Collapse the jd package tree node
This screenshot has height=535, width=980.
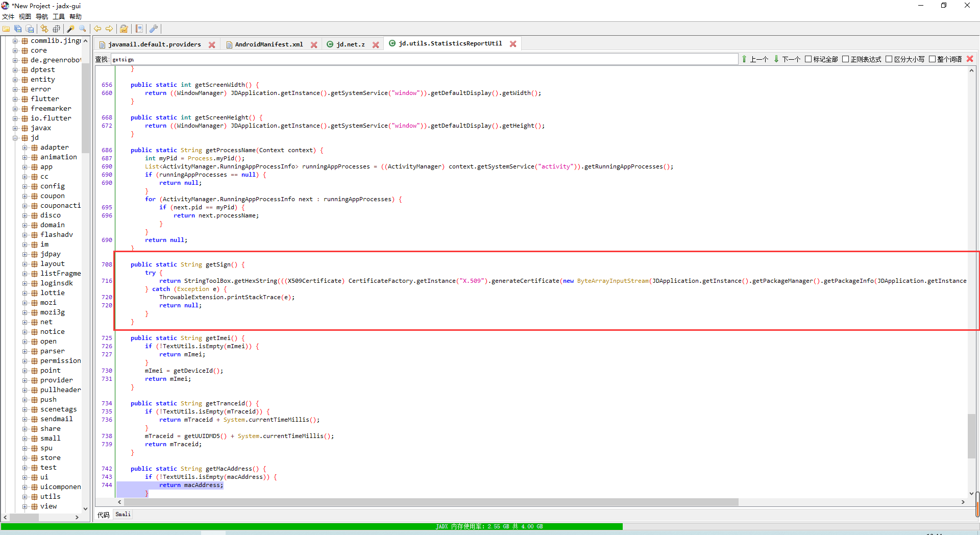(15, 138)
